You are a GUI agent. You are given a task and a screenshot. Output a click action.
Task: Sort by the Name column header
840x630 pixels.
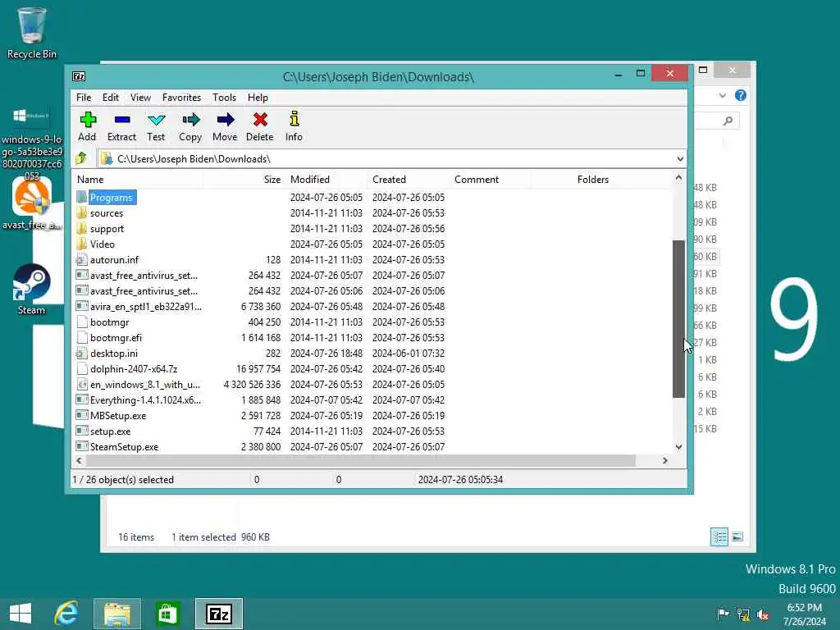(138, 180)
